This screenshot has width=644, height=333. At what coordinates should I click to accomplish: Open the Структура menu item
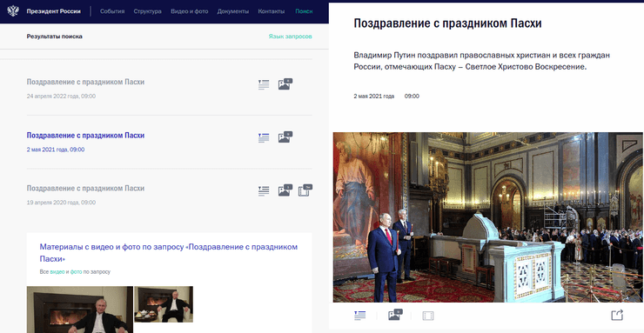pos(147,11)
